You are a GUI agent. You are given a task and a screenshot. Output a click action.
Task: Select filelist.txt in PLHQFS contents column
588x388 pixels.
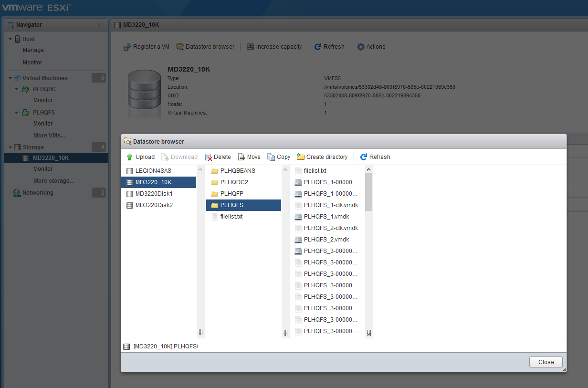(x=327, y=171)
